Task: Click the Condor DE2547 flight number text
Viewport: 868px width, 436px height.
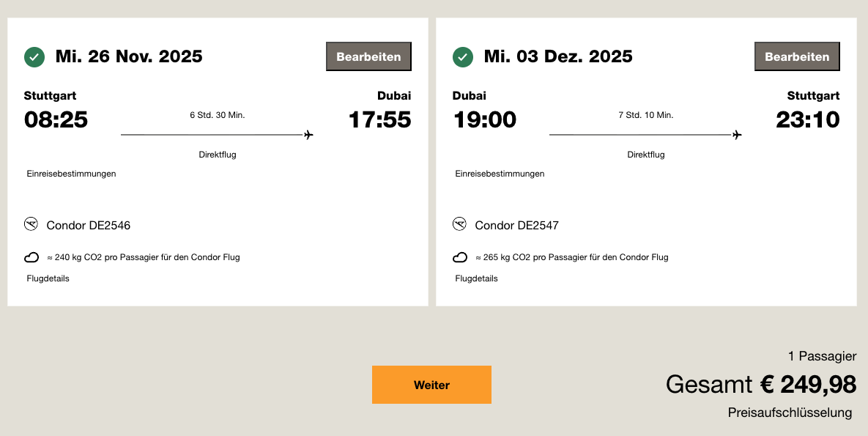Action: 516,225
